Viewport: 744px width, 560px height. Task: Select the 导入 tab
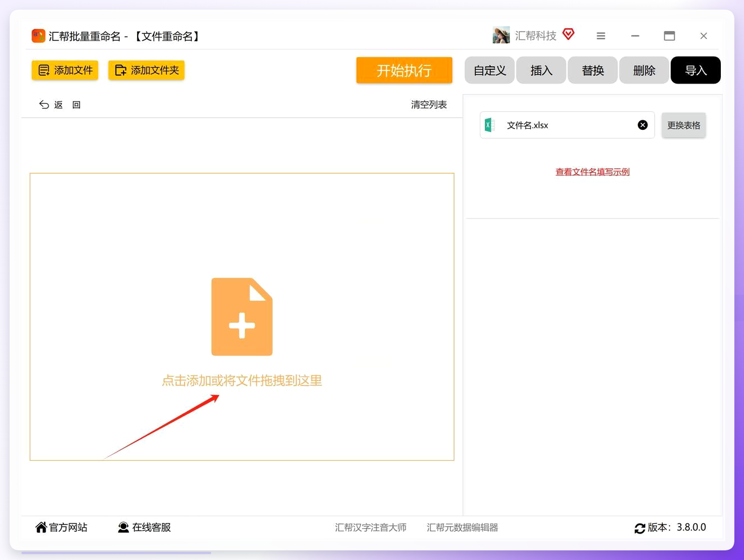tap(695, 71)
